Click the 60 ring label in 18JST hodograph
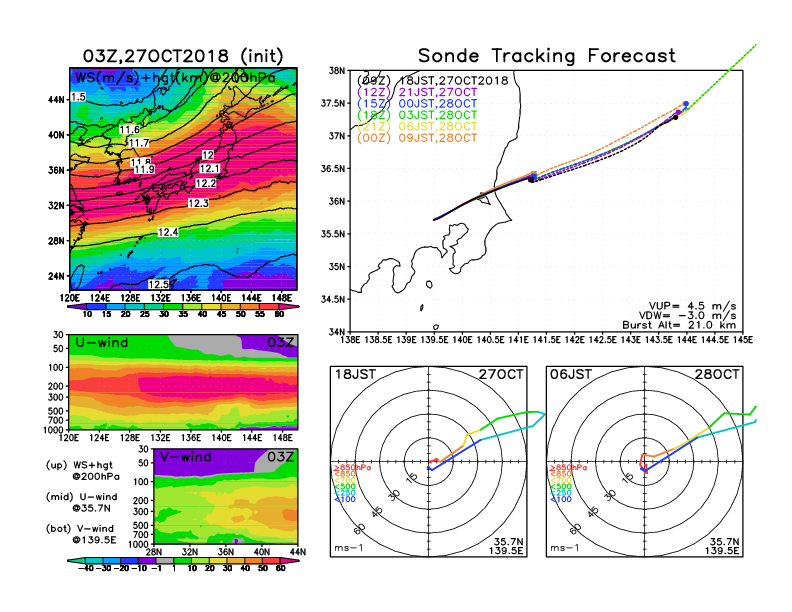Viewport: 792px width, 612px height. (x=359, y=529)
